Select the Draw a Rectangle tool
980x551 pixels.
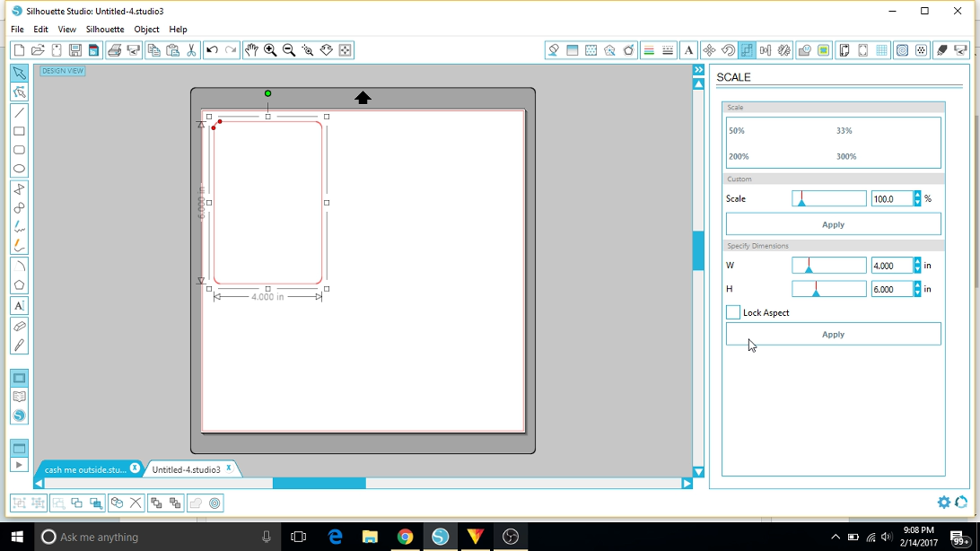coord(20,131)
